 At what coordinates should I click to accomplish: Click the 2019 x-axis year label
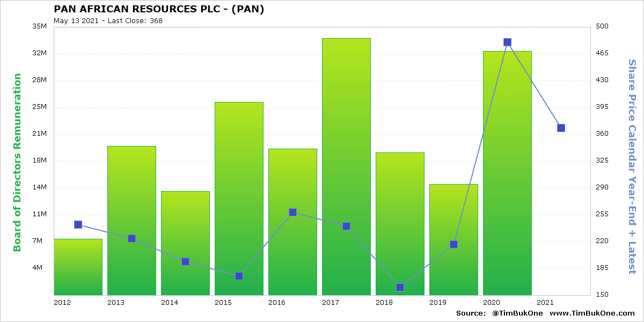[x=438, y=303]
